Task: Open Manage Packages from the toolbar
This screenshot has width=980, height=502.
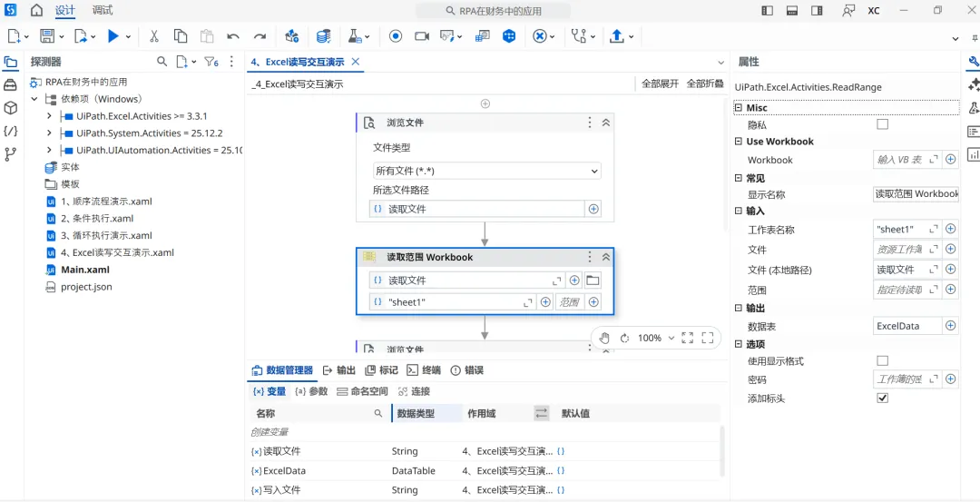Action: (x=292, y=36)
